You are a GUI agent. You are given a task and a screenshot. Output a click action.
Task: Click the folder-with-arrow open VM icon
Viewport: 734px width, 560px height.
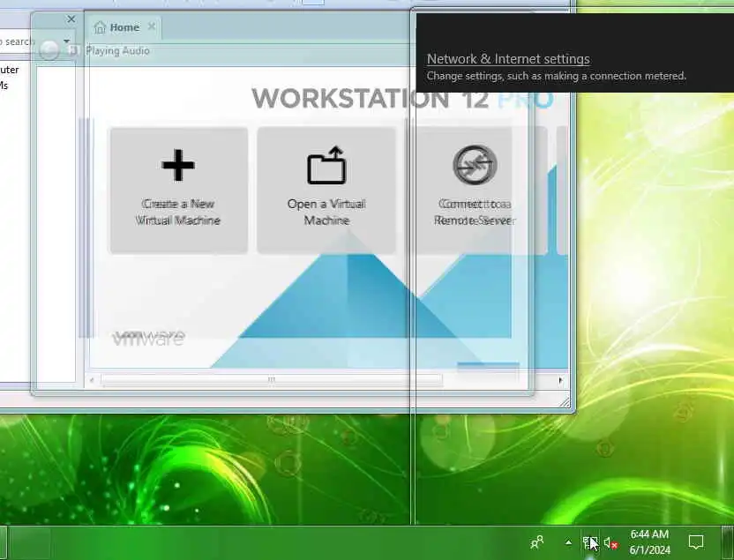326,165
